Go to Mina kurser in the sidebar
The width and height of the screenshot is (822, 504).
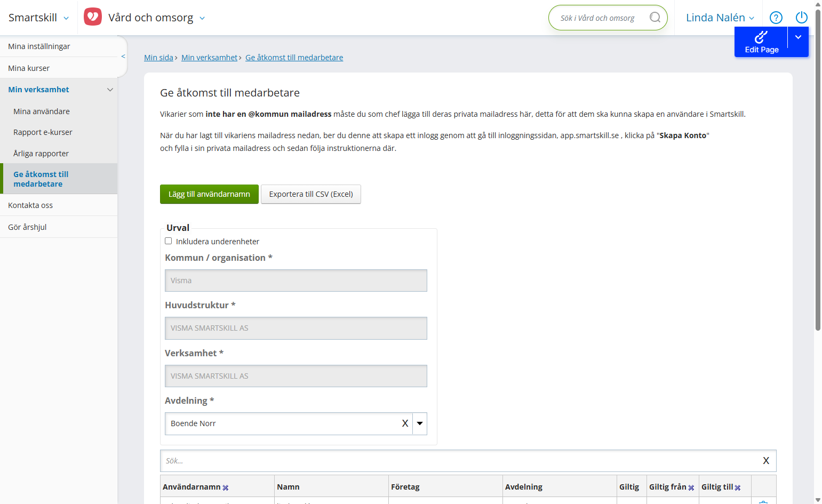(x=59, y=68)
